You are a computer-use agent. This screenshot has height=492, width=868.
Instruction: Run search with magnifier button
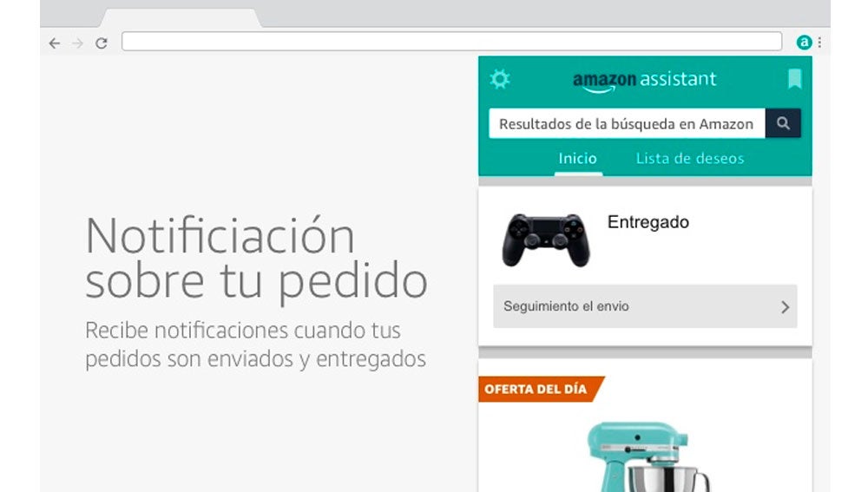point(783,123)
